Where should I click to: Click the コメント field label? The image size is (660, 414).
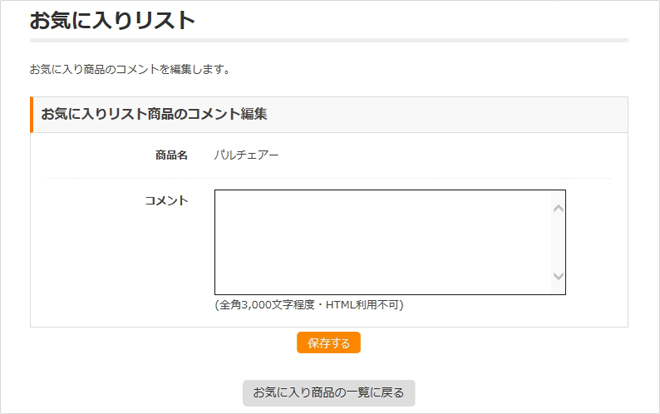(166, 201)
